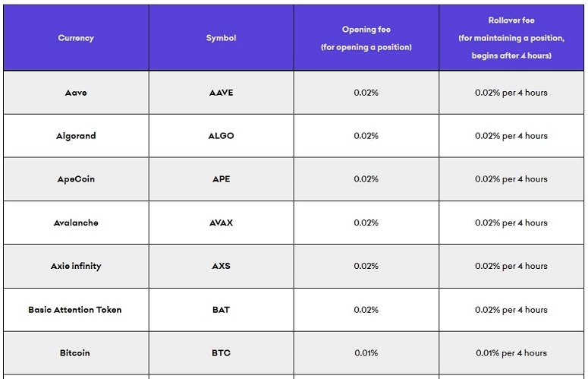
Task: Select the Bitcoin currency cell
Action: click(x=75, y=353)
